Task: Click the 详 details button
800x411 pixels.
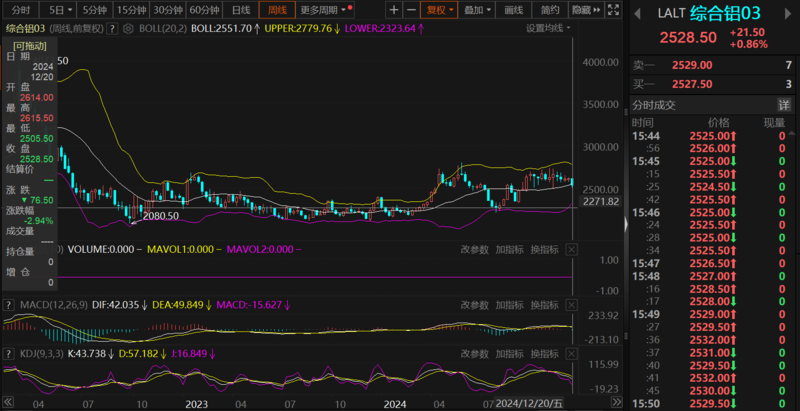Action: 784,105
